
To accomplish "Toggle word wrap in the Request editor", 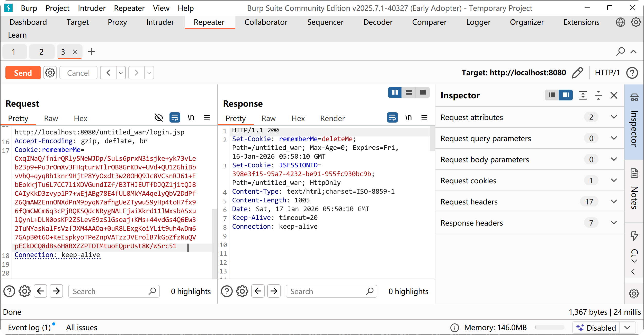I will click(175, 118).
